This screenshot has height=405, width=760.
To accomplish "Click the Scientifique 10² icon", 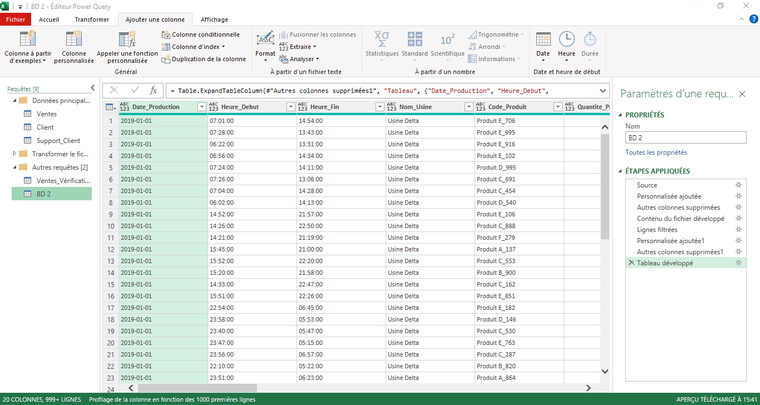I will point(447,40).
